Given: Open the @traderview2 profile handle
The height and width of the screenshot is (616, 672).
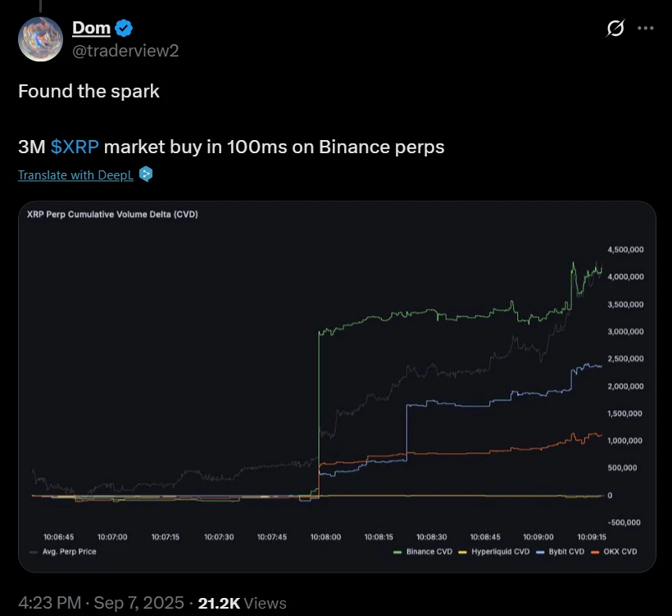Looking at the screenshot, I should [125, 51].
